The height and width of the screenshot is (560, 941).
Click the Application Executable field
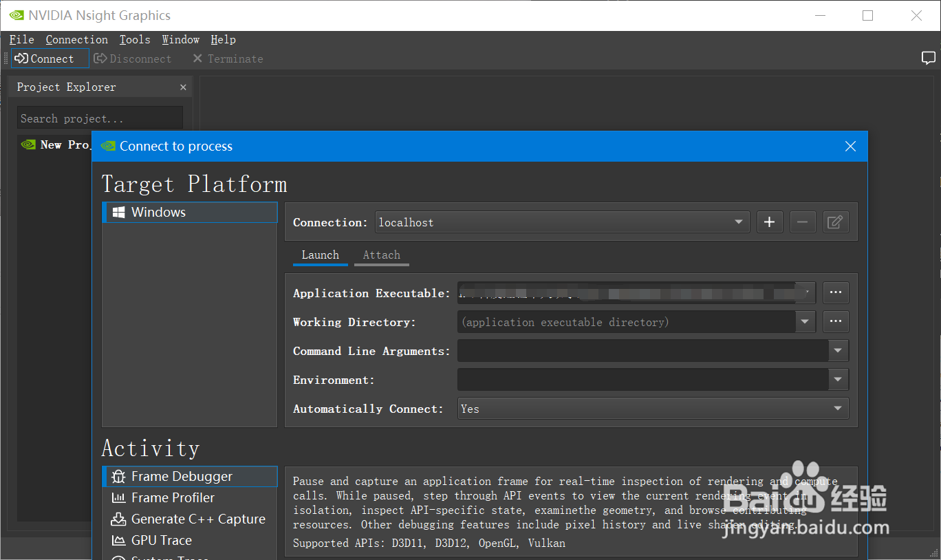point(627,293)
